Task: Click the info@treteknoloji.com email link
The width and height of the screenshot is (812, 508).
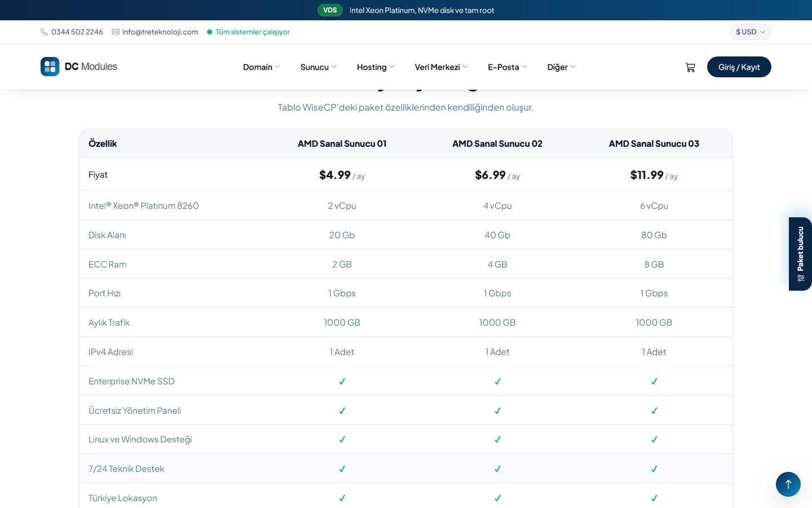Action: (x=160, y=32)
